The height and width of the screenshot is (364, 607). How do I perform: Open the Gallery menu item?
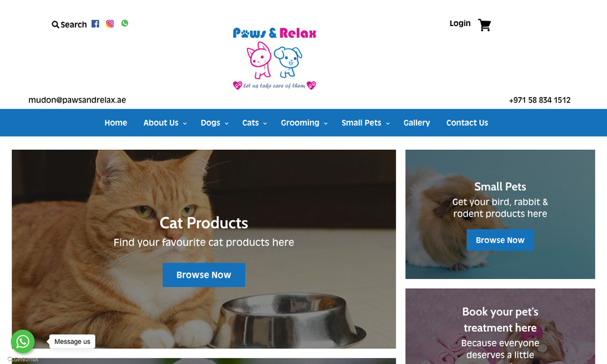point(416,123)
